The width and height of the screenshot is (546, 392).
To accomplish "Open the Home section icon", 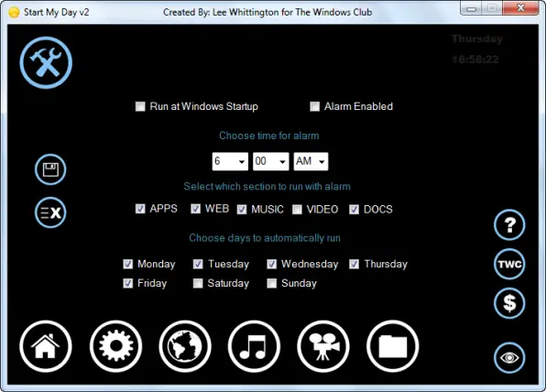I will click(x=46, y=346).
